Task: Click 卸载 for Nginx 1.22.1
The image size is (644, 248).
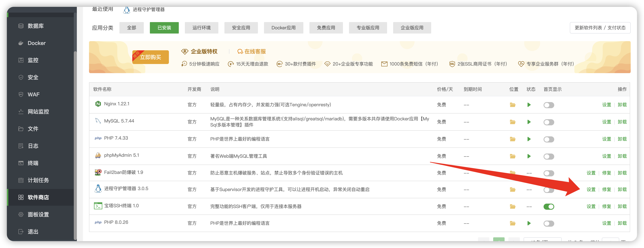Action: (622, 105)
